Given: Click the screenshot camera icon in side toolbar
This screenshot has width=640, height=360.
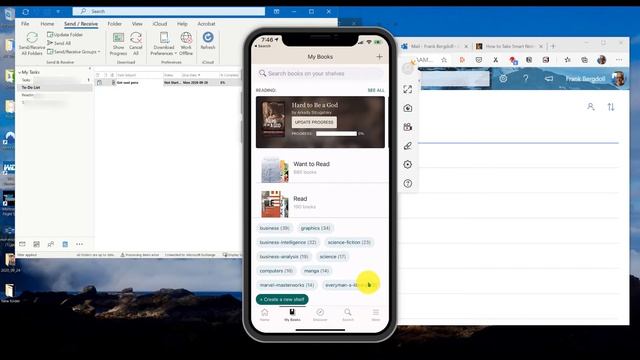Looking at the screenshot, I should 407,108.
